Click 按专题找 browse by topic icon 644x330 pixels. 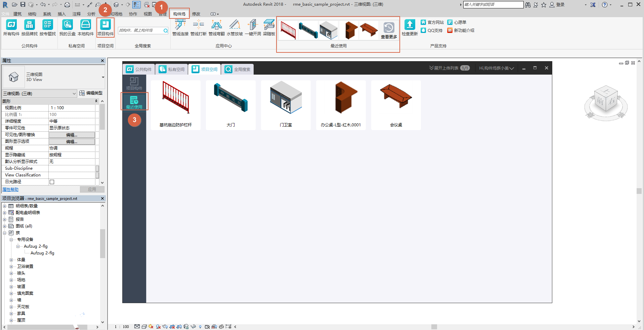click(48, 28)
